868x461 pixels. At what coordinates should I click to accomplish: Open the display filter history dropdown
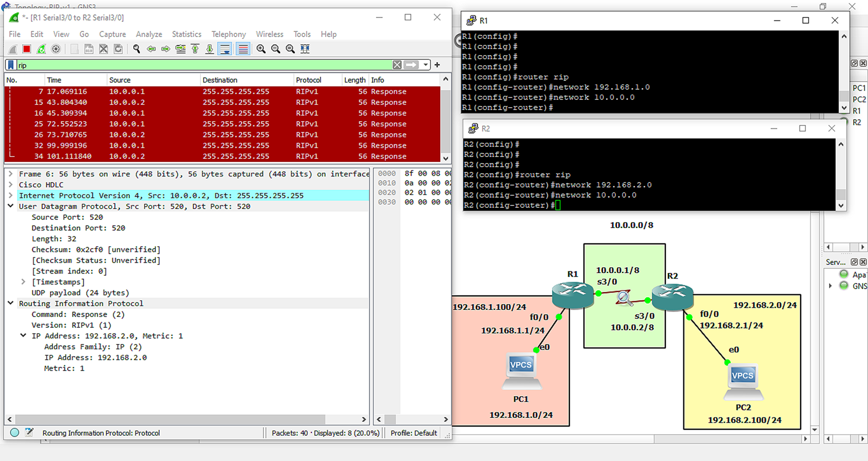pyautogui.click(x=426, y=65)
